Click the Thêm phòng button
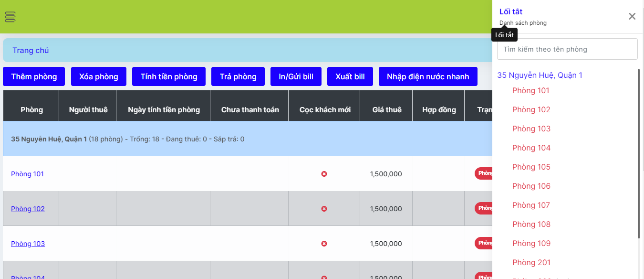Viewport: 644px width, 279px height. coord(34,76)
